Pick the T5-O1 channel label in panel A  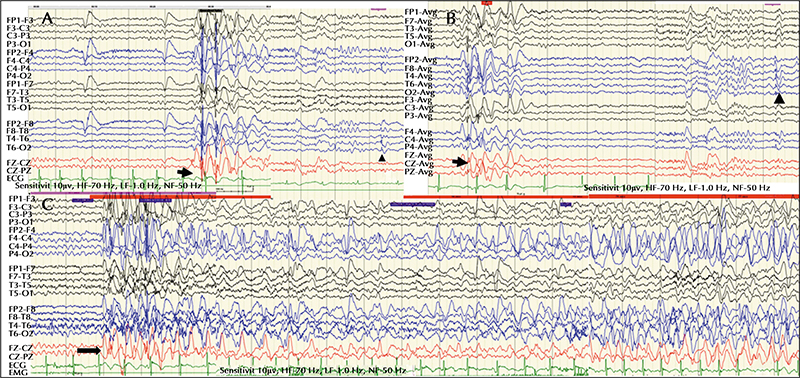pyautogui.click(x=20, y=108)
